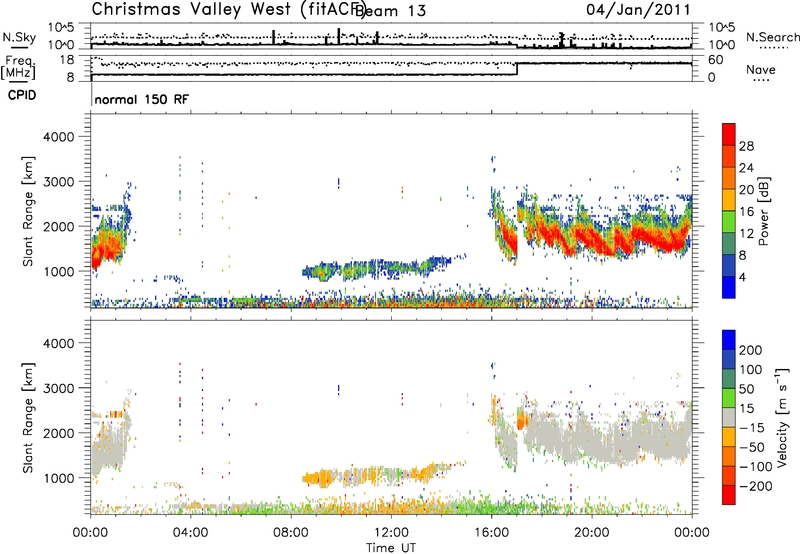Click the date '04/Jan/2011'

click(638, 10)
